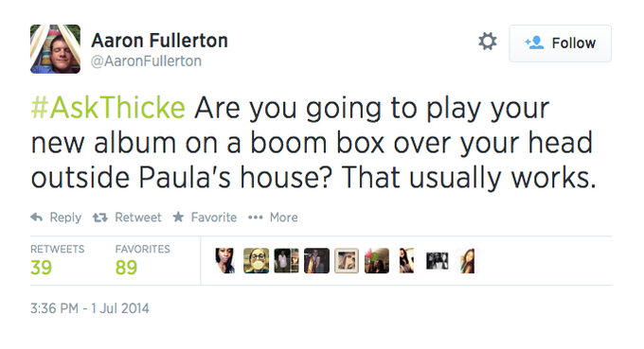
Task: Click the black-and-white group avatar
Action: 437,260
